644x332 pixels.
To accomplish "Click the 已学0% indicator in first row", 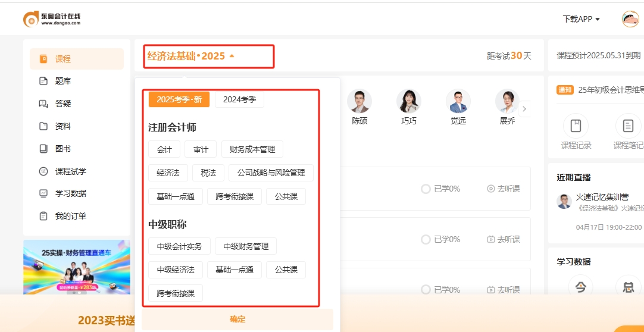I will point(440,189).
